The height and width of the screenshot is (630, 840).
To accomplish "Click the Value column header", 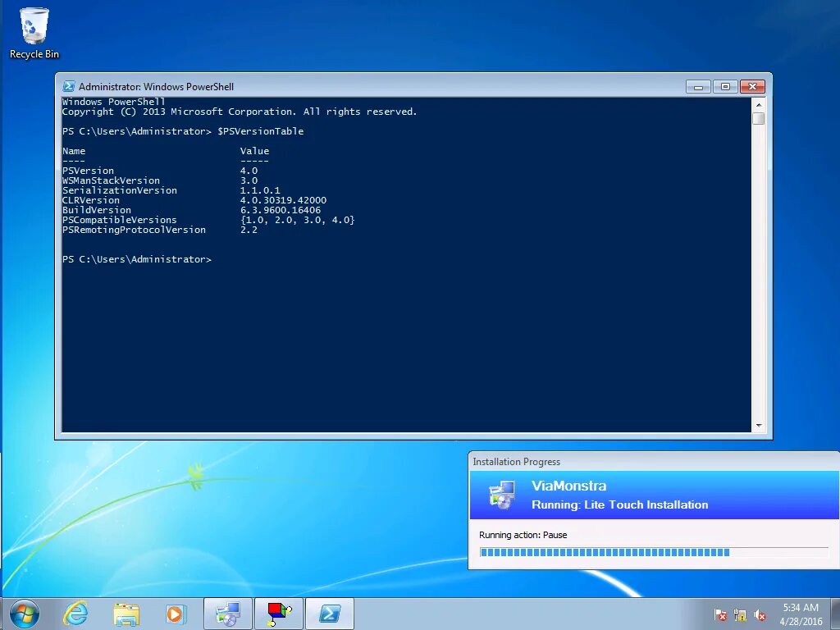I will pyautogui.click(x=254, y=151).
